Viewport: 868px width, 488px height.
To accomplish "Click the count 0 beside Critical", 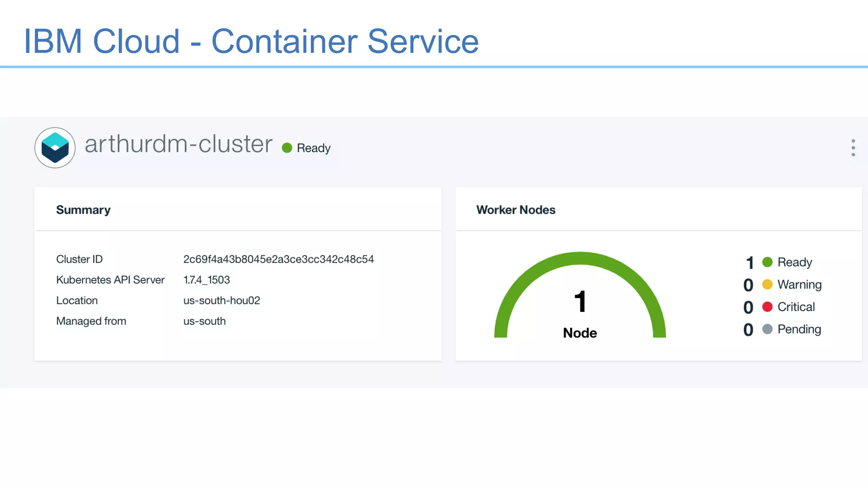I will (x=748, y=308).
